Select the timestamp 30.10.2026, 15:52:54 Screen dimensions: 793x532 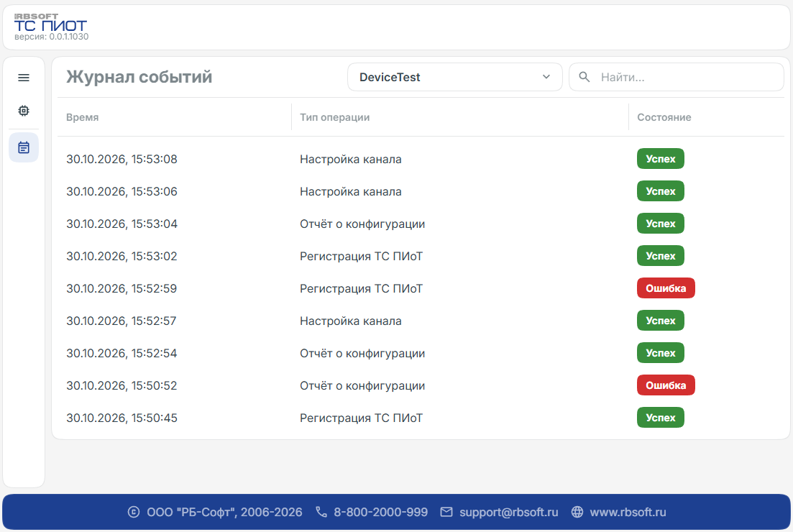coord(122,354)
